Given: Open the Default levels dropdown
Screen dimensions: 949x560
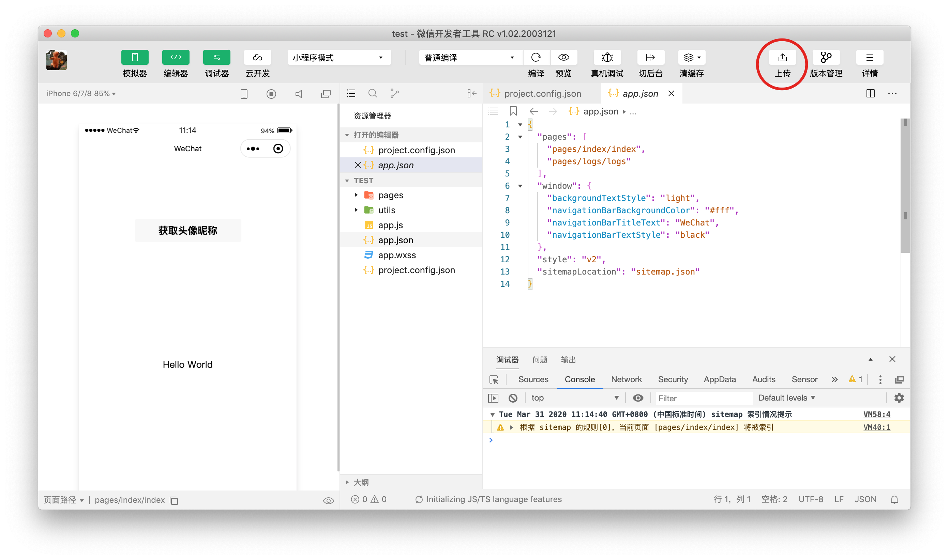Looking at the screenshot, I should point(787,398).
